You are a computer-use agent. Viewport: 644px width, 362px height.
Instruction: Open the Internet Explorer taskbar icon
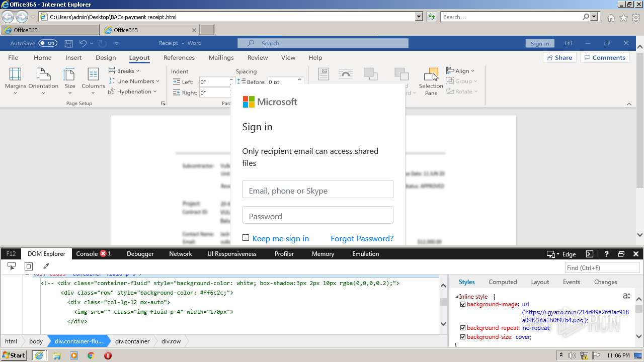(39, 355)
